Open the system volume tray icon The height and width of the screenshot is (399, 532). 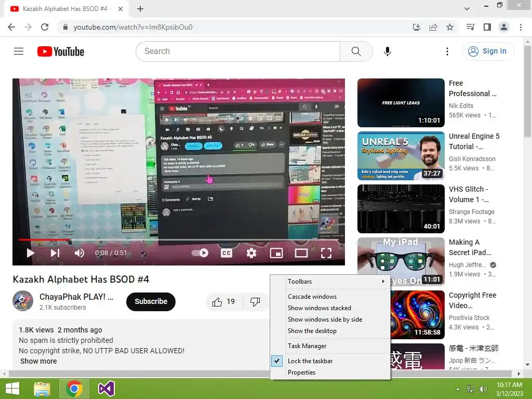pyautogui.click(x=483, y=389)
